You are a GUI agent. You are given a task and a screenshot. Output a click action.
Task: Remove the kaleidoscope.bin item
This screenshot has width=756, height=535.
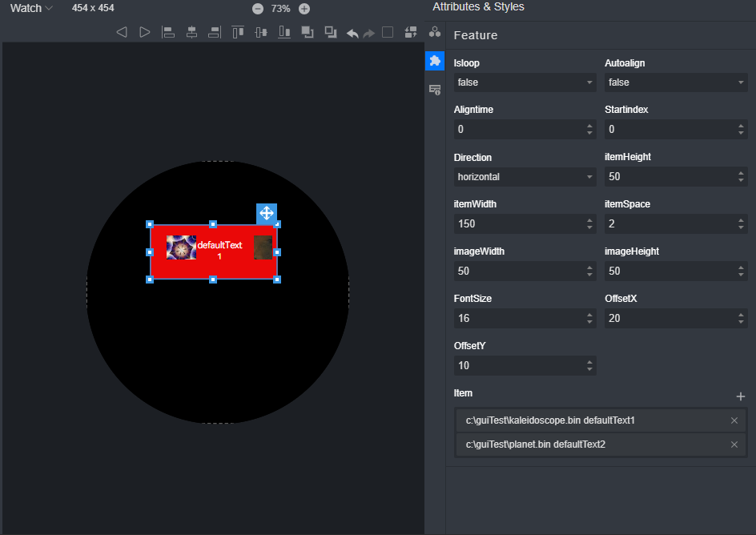point(734,420)
